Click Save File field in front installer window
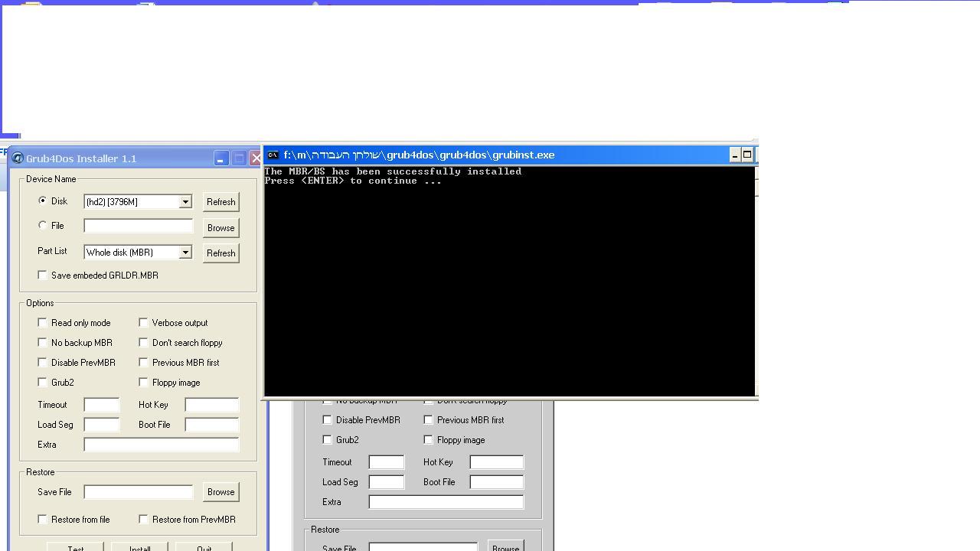 (x=139, y=492)
